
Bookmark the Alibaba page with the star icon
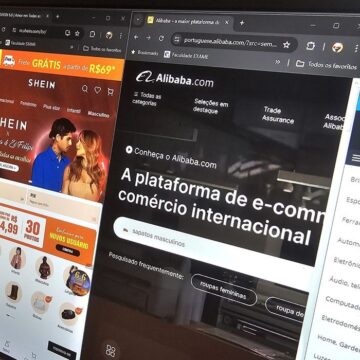click(x=286, y=45)
